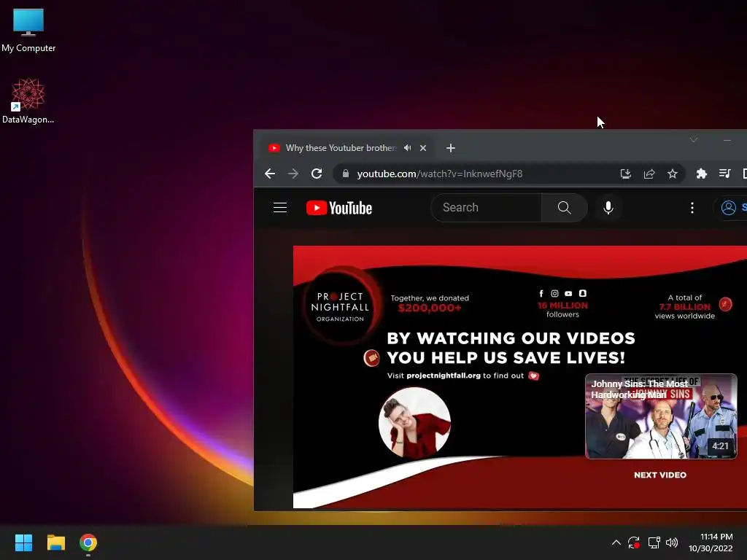Open the volume tray icon
This screenshot has width=747, height=560.
click(672, 542)
